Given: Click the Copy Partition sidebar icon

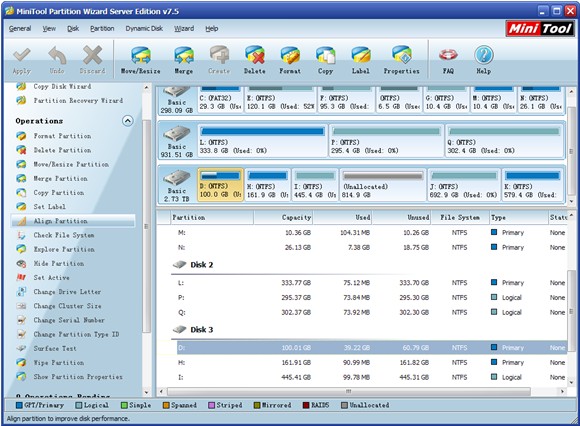Looking at the screenshot, I should click(x=21, y=192).
